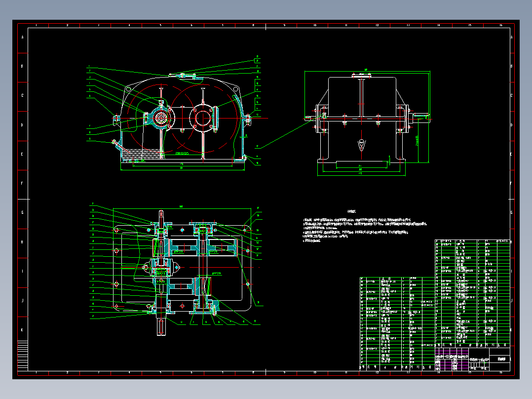Image resolution: width=532 pixels, height=399 pixels.
Task: Click zone number 12 on top border
Action: (377, 25)
